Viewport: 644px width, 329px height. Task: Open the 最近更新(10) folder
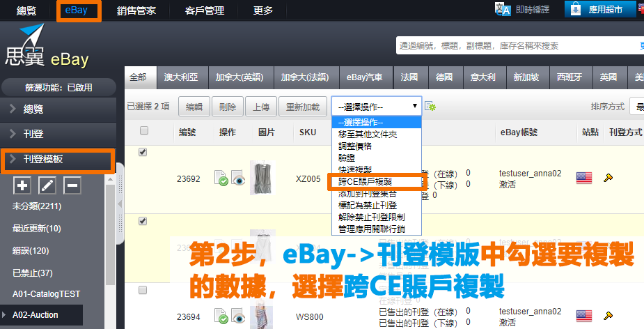pos(37,228)
